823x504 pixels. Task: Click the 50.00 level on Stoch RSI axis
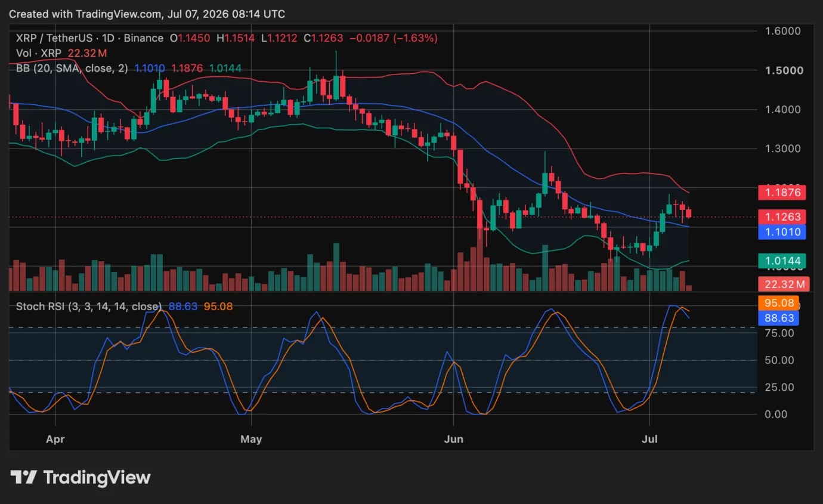pyautogui.click(x=779, y=360)
